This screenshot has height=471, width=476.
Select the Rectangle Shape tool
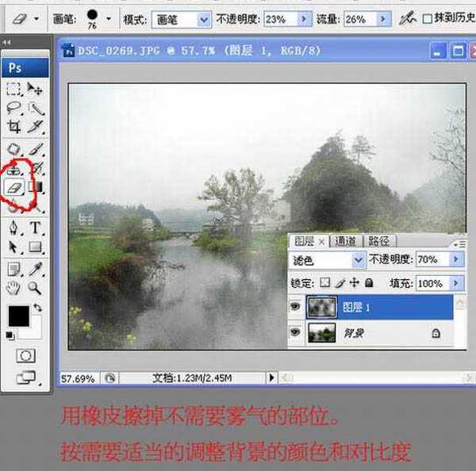point(35,247)
